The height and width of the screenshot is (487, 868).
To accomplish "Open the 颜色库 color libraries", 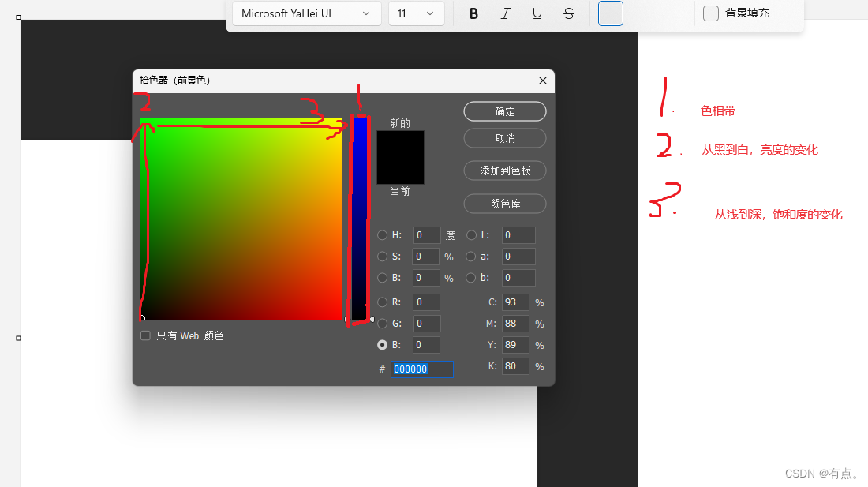I will pyautogui.click(x=505, y=204).
